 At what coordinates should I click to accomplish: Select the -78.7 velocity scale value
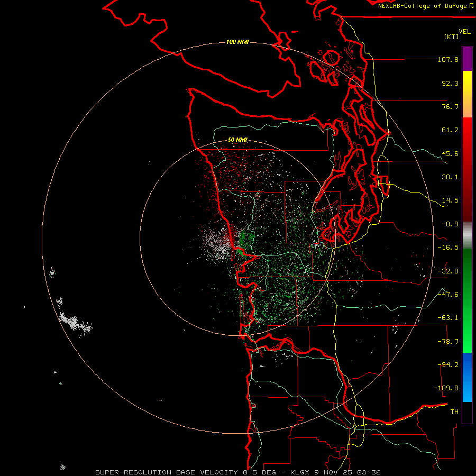point(448,342)
